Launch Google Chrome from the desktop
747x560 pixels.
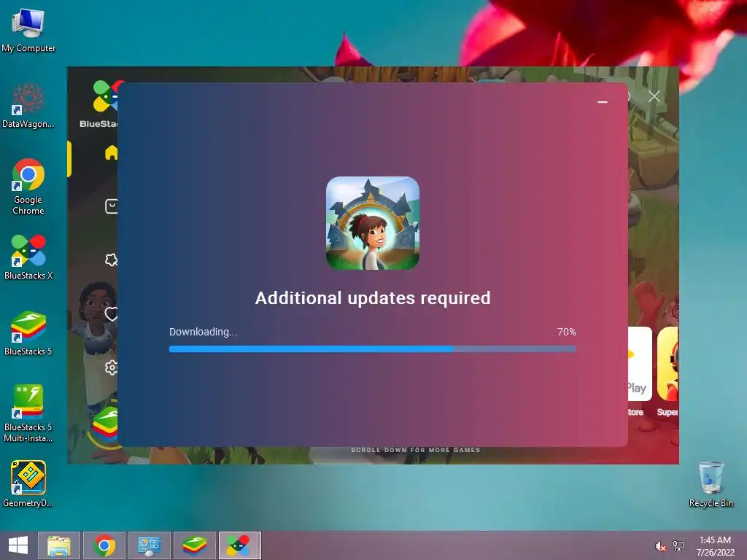[x=28, y=186]
